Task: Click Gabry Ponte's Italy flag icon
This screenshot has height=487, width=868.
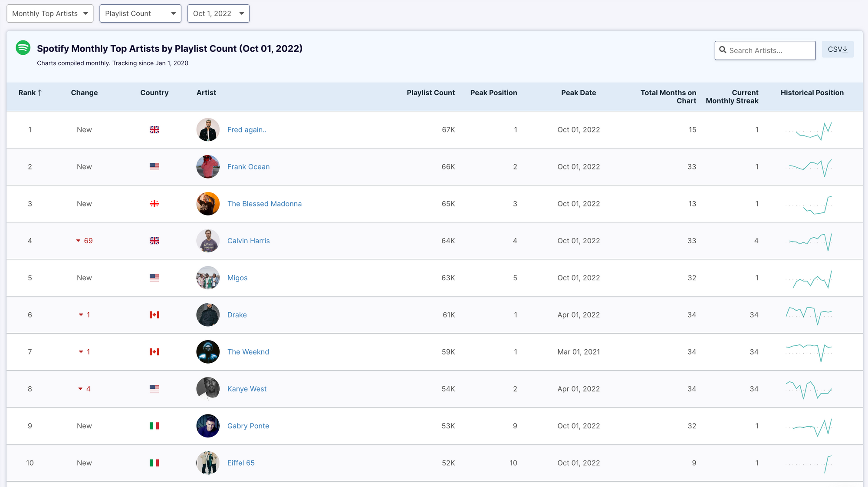Action: [x=154, y=426]
